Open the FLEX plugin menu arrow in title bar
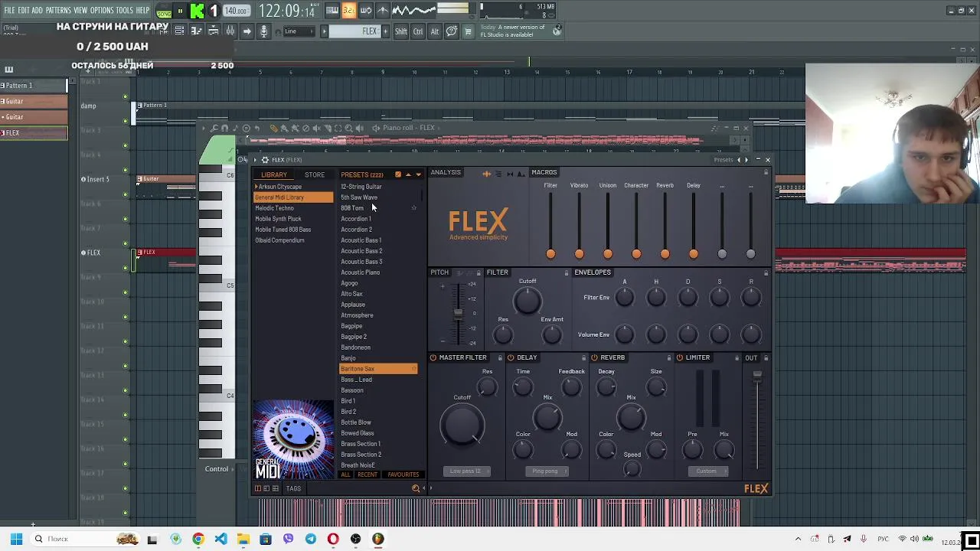 (256, 160)
